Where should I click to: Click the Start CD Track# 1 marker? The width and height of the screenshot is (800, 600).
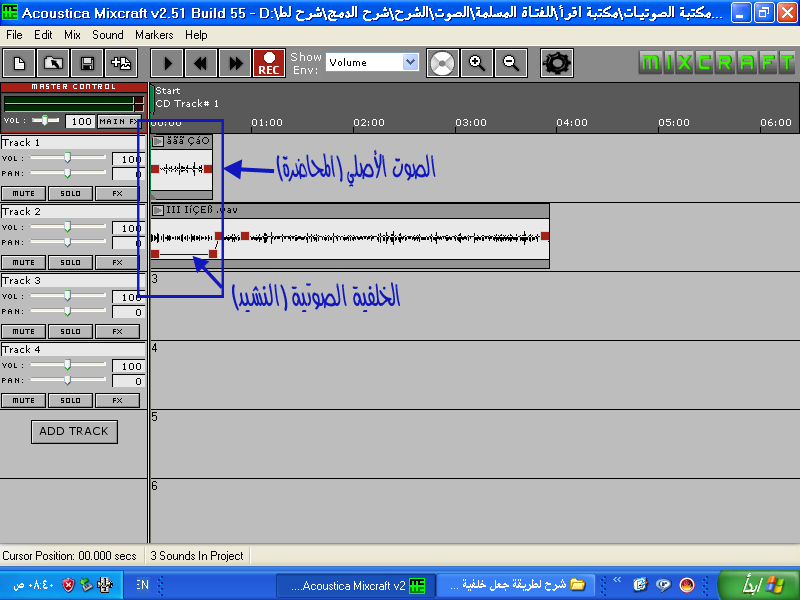pos(187,97)
